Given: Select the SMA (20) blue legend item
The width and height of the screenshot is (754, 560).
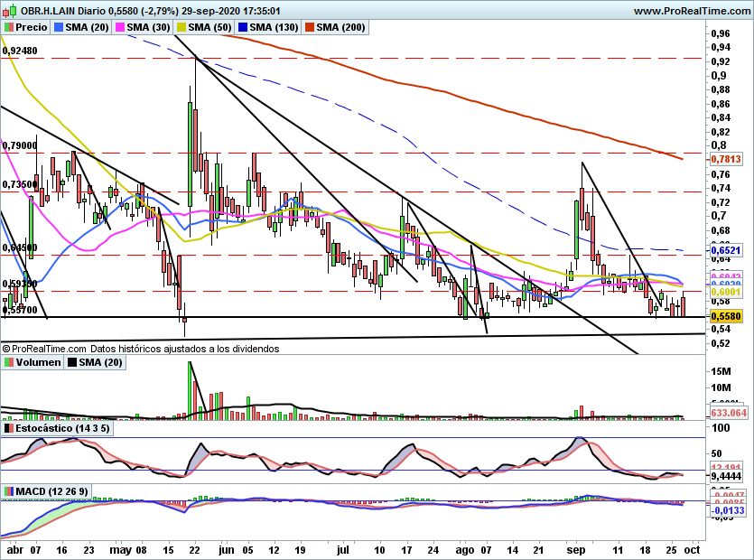Looking at the screenshot, I should (x=81, y=27).
